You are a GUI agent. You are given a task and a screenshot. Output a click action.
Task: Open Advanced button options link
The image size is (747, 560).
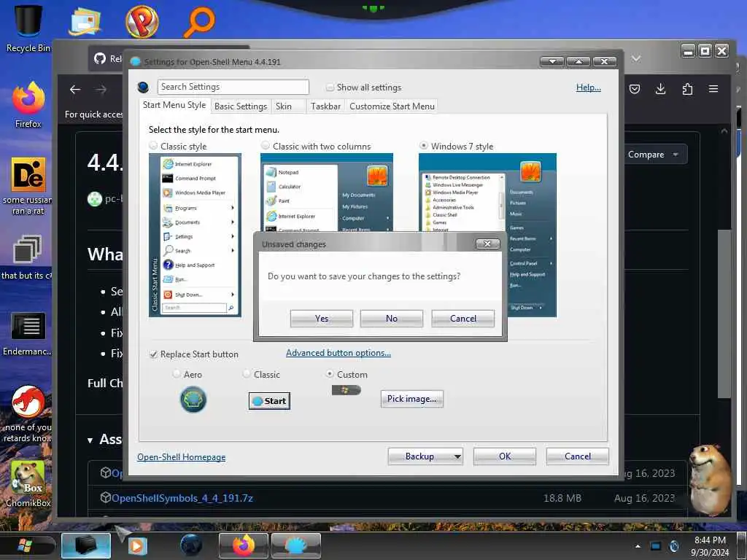click(x=338, y=353)
